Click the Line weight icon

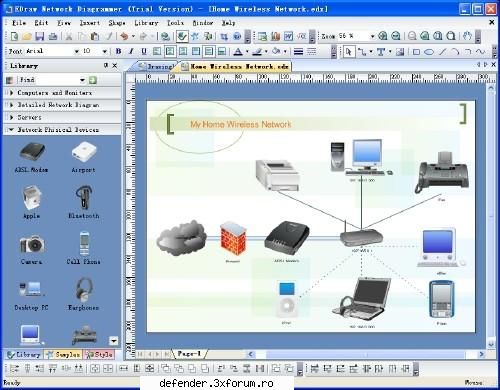tap(298, 51)
